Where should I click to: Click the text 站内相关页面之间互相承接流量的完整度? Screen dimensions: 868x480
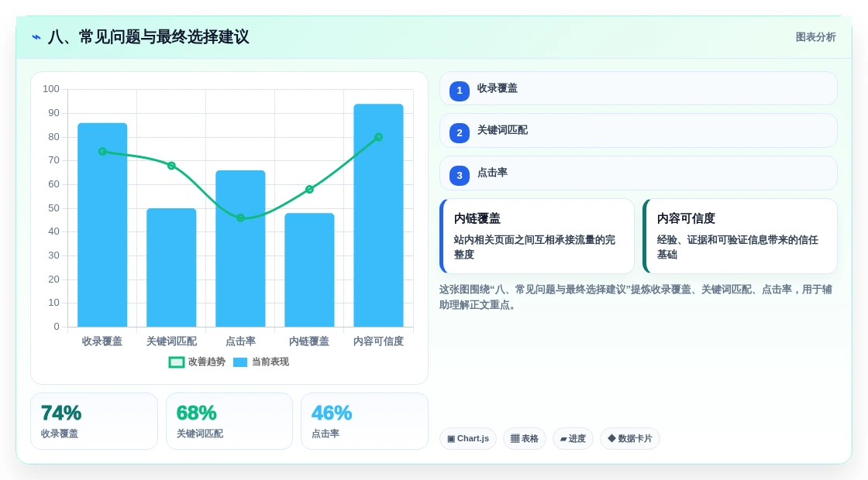click(534, 247)
